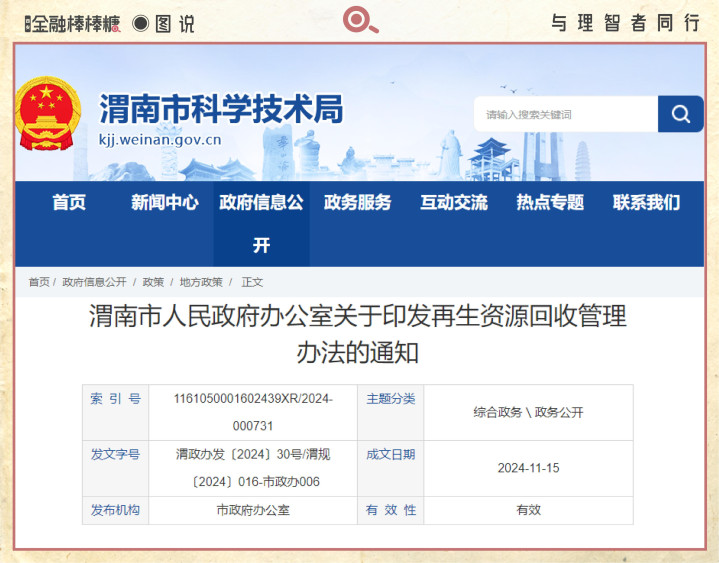Select 政府信息公开 in navigation bar
Image resolution: width=719 pixels, height=563 pixels.
pyautogui.click(x=261, y=223)
